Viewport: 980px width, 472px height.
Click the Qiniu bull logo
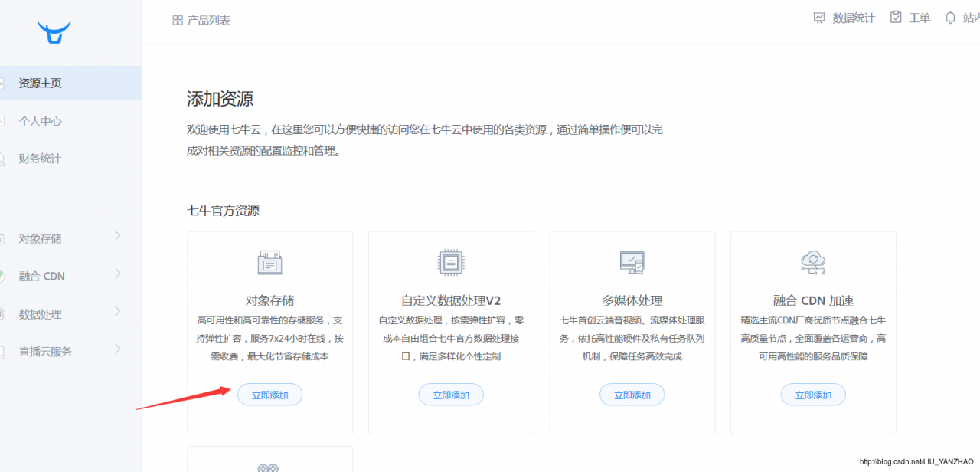(x=54, y=33)
